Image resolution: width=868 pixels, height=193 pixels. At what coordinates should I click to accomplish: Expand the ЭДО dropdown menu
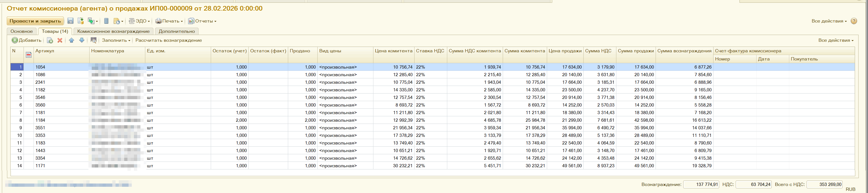tap(140, 21)
